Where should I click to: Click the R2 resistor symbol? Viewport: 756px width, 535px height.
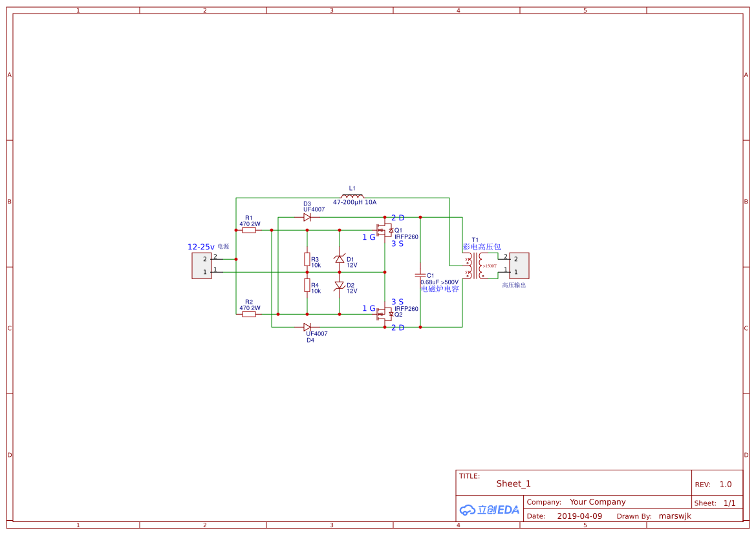pyautogui.click(x=249, y=314)
